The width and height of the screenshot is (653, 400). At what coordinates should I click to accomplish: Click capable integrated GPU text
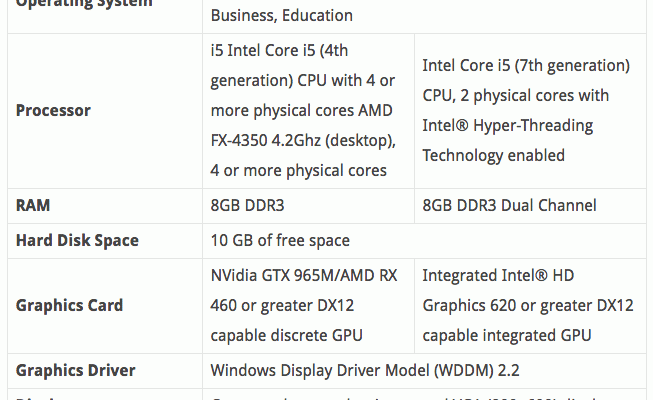coord(507,335)
